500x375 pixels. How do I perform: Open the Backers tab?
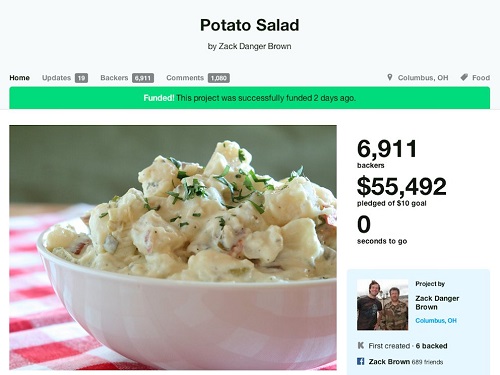click(114, 78)
